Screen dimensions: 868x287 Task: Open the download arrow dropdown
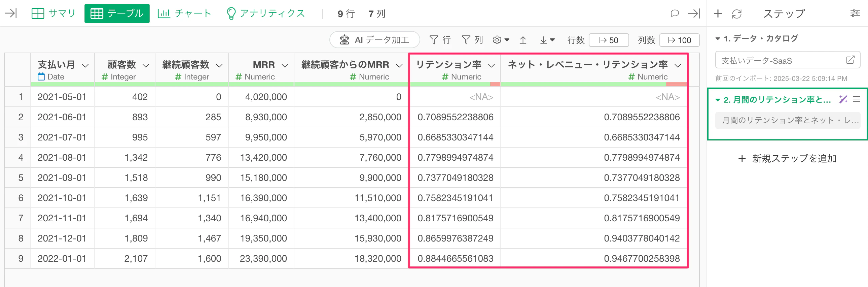[547, 40]
